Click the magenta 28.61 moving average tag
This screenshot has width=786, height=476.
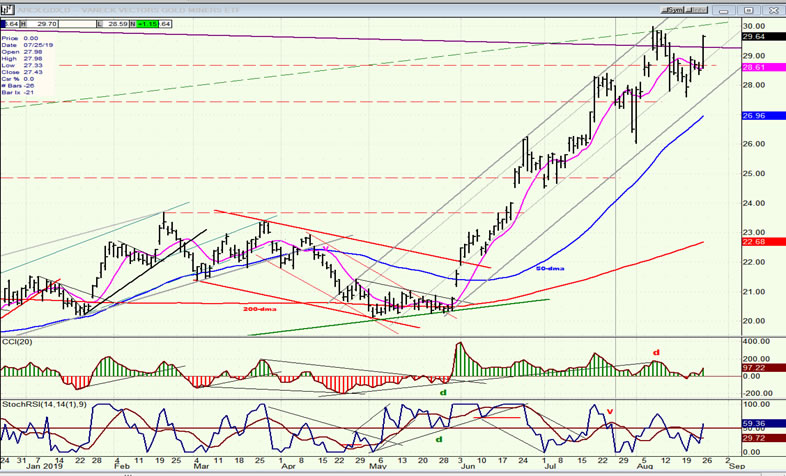point(763,67)
